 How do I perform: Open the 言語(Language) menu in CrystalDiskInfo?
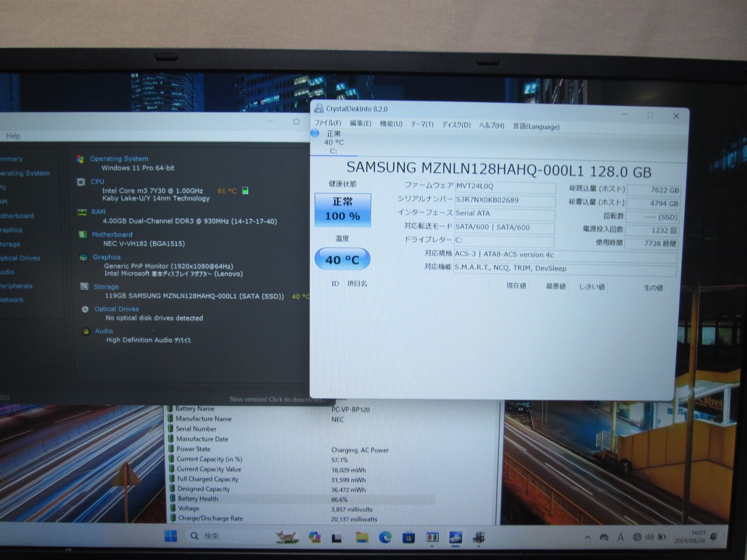536,126
